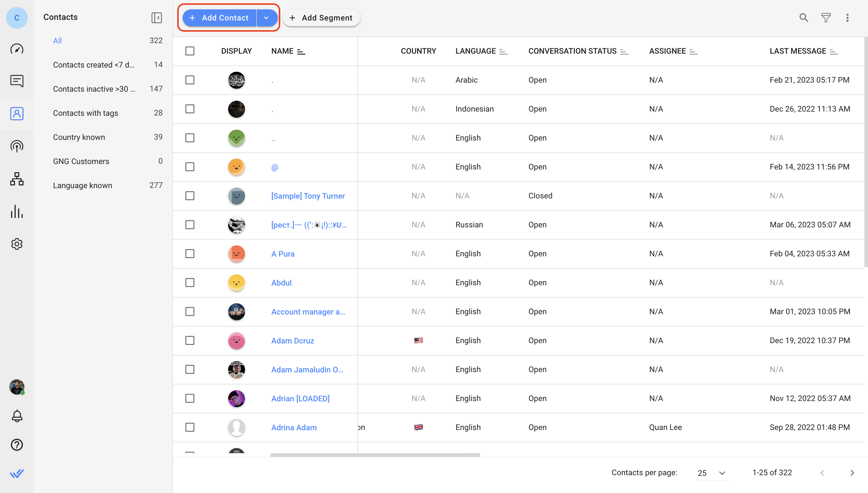The image size is (868, 493).
Task: Select the Abdul row checkbox
Action: pyautogui.click(x=190, y=283)
